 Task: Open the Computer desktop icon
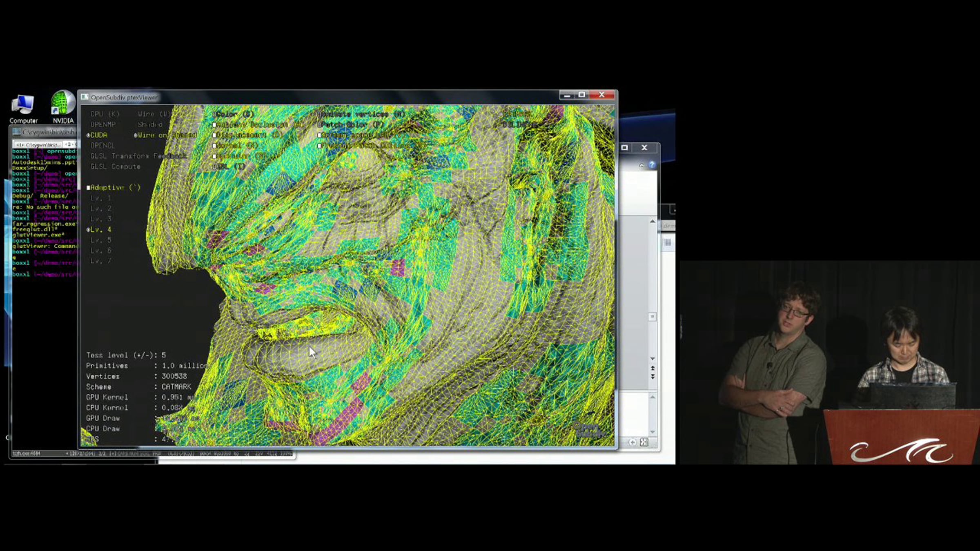(x=23, y=108)
